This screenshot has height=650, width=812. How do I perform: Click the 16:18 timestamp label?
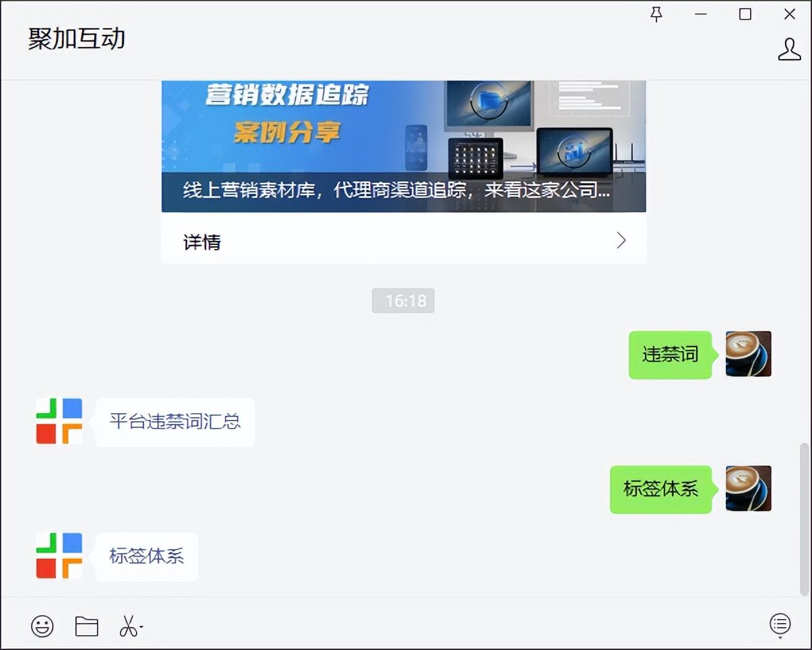click(403, 301)
